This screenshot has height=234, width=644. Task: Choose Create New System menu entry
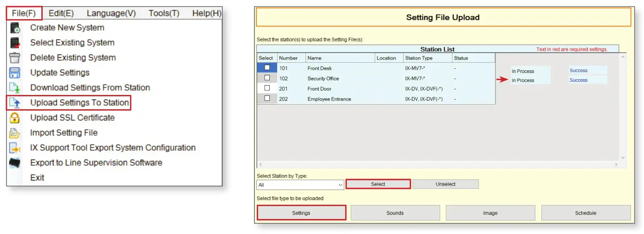point(67,28)
